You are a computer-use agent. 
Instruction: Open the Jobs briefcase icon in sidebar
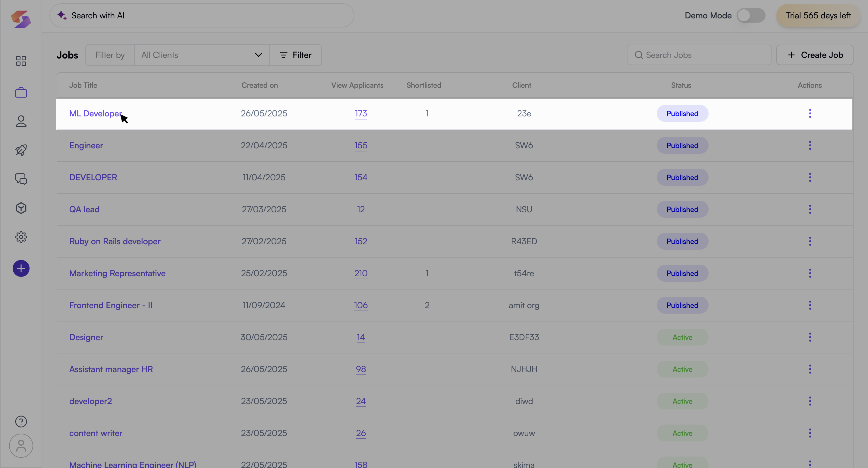pyautogui.click(x=21, y=92)
